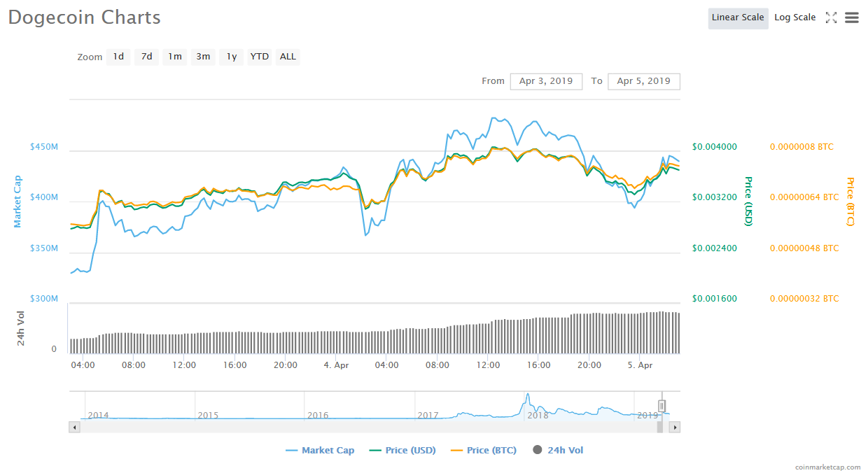This screenshot has height=473, width=868.
Task: Click the 2017 label in navigator
Action: 428,416
